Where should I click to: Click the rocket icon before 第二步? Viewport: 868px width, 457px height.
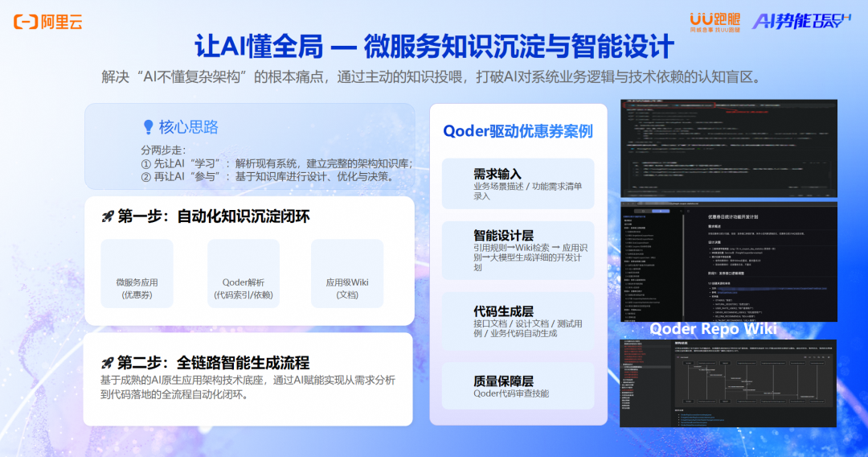click(108, 363)
